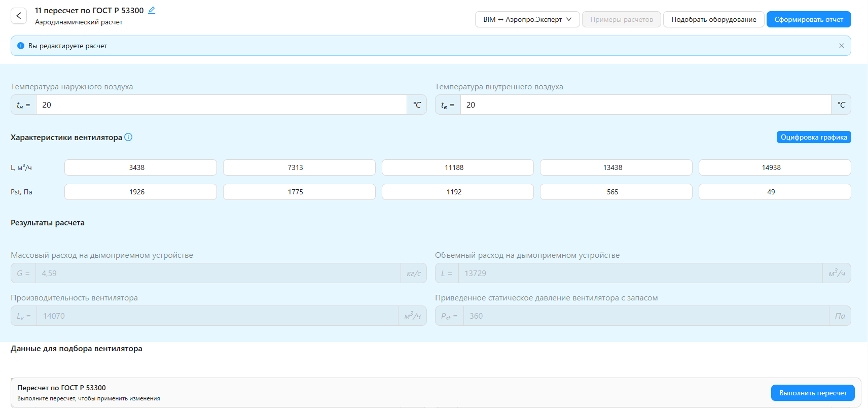Select the airflow field with value 7313

point(299,167)
